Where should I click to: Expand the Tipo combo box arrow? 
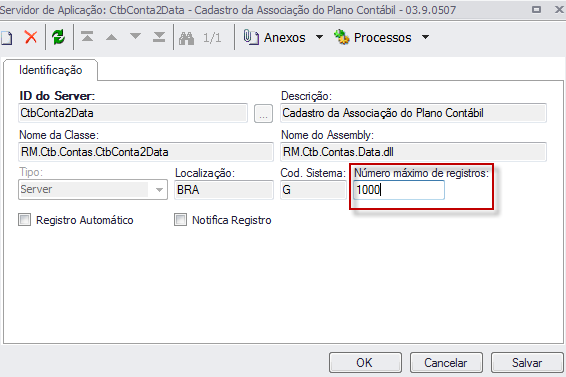point(159,190)
